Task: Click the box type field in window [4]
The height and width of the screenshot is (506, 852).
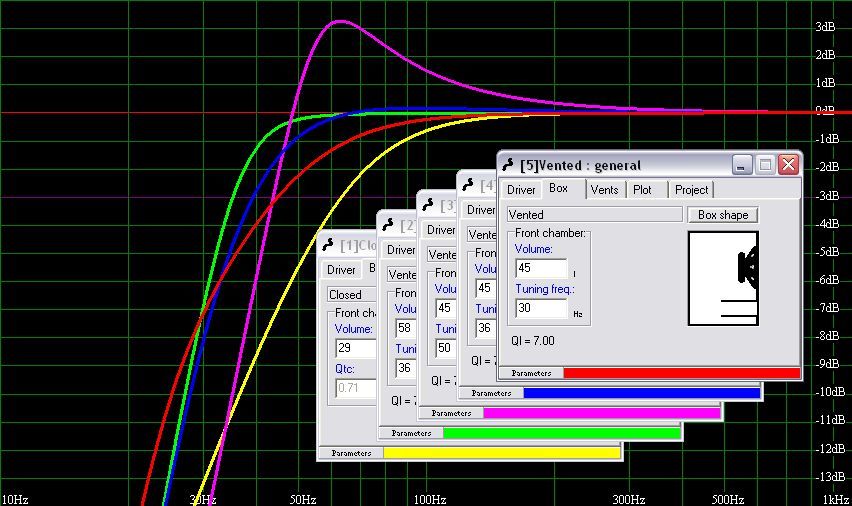Action: click(482, 235)
